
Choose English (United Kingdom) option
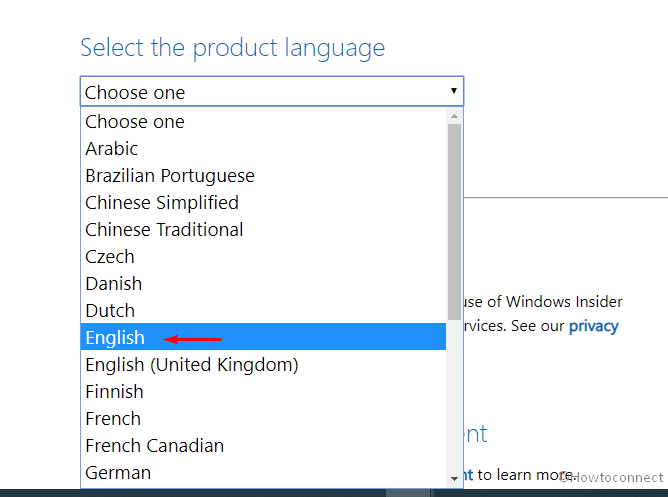[x=263, y=364]
